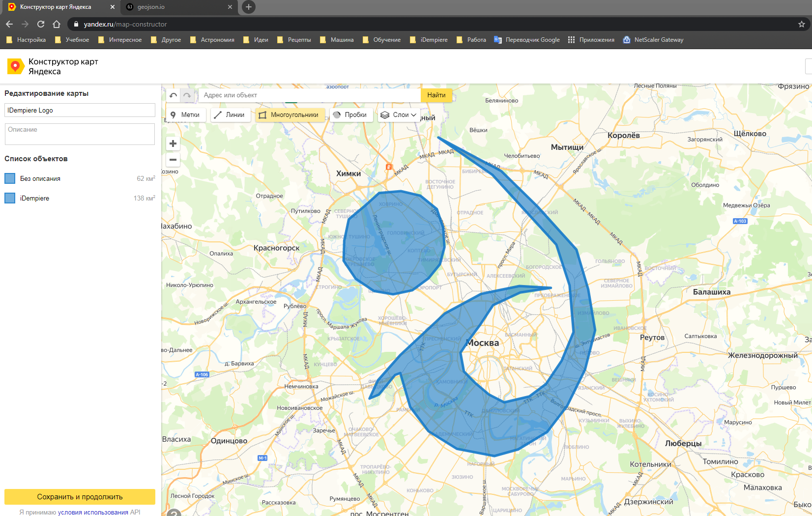The image size is (812, 516).
Task: Click the Найти search button
Action: 436,95
